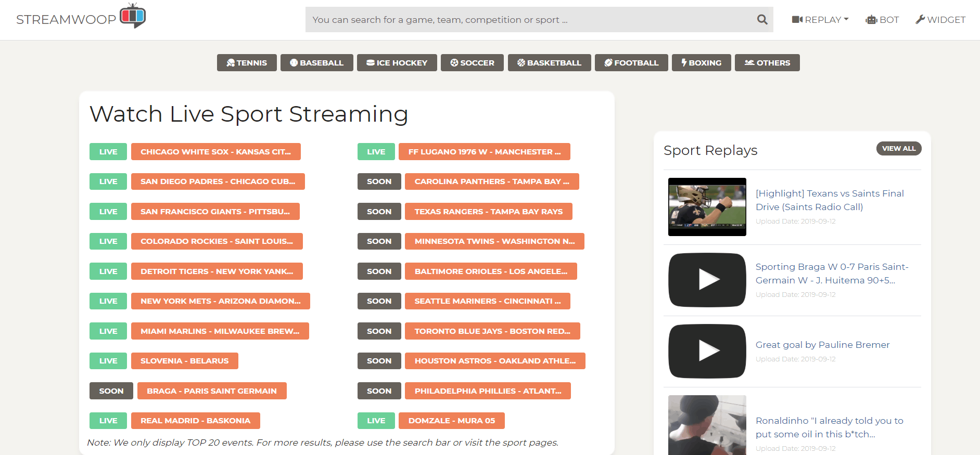Image resolution: width=980 pixels, height=455 pixels.
Task: Click SOON badge beside Braga - Paris
Action: [x=111, y=391]
